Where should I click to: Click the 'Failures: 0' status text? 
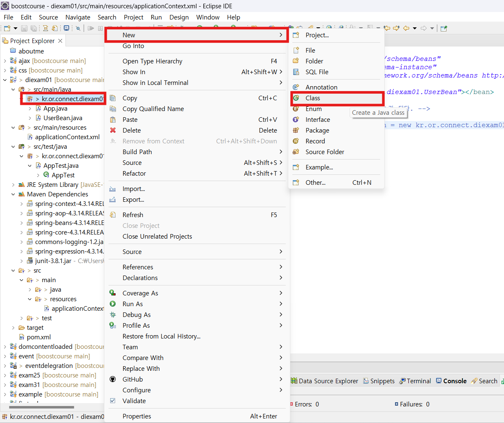[x=415, y=404]
